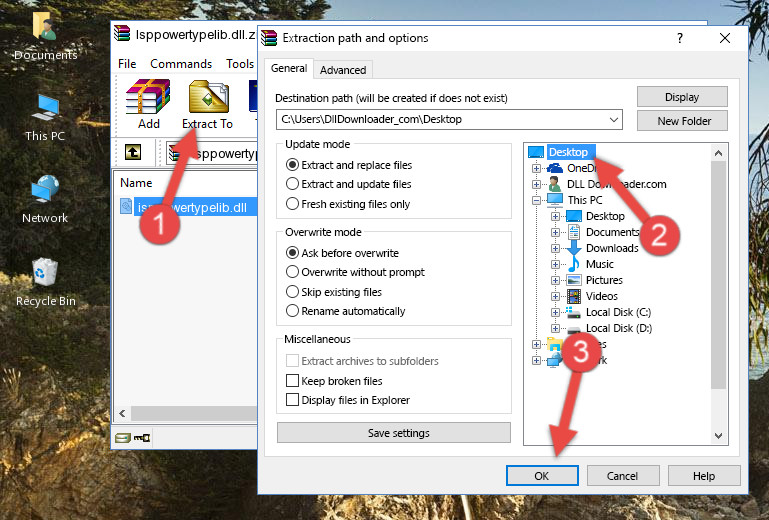Switch to the General tab

tap(289, 68)
